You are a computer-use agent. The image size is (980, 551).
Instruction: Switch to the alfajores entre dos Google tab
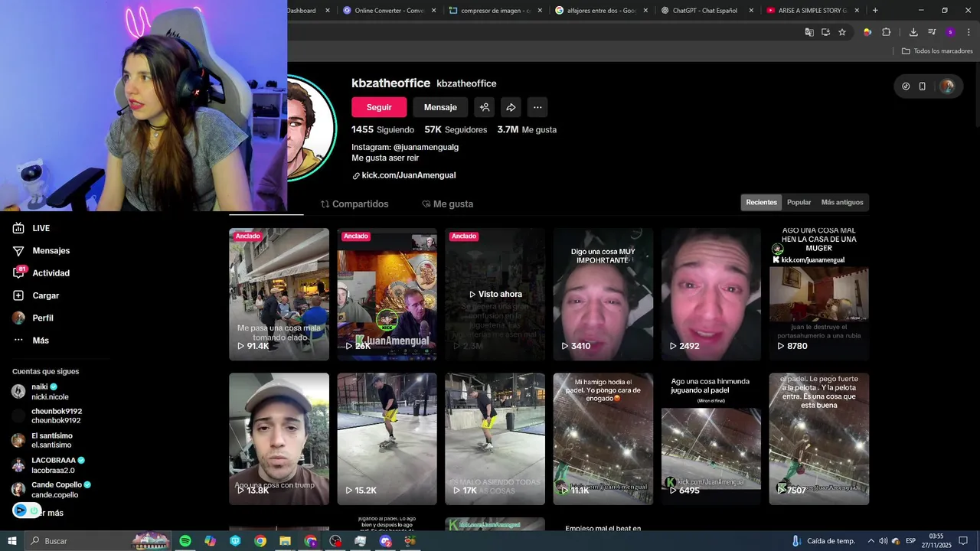point(601,11)
